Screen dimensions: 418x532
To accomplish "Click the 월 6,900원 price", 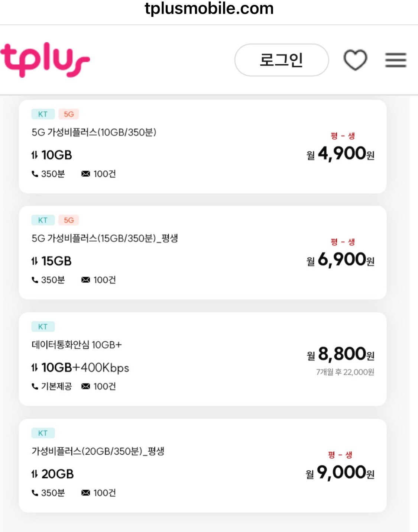I will point(340,259).
